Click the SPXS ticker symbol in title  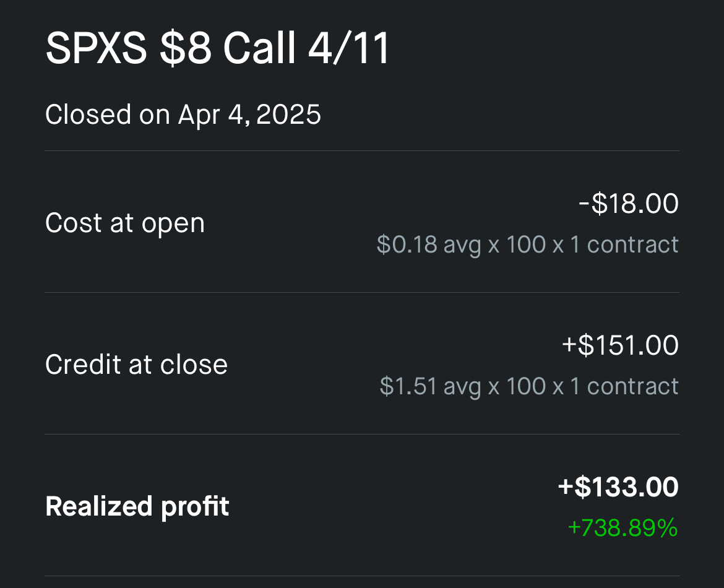[96, 48]
